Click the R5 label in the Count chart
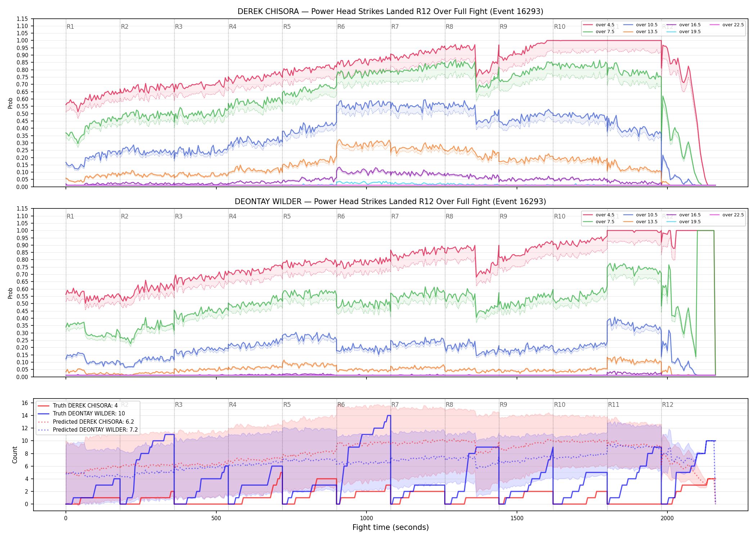This screenshot has width=756, height=540. tap(287, 405)
